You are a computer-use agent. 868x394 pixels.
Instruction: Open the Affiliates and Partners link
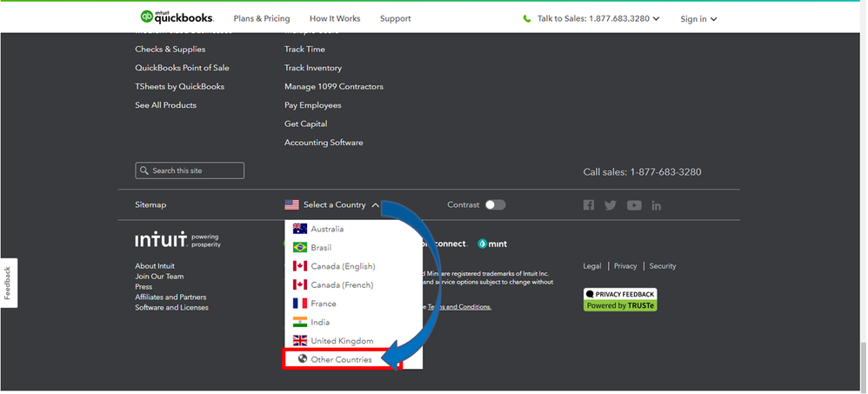click(x=170, y=297)
